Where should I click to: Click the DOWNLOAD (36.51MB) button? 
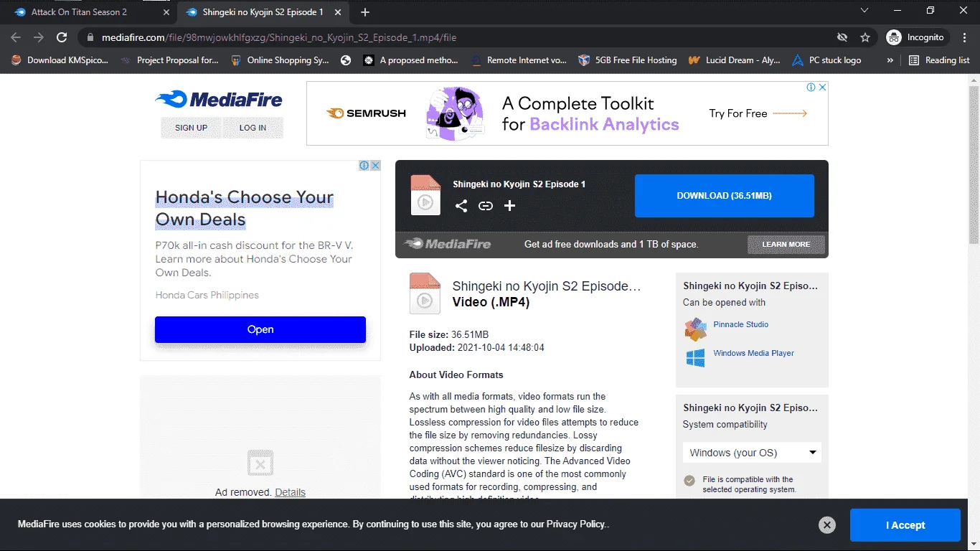click(725, 196)
